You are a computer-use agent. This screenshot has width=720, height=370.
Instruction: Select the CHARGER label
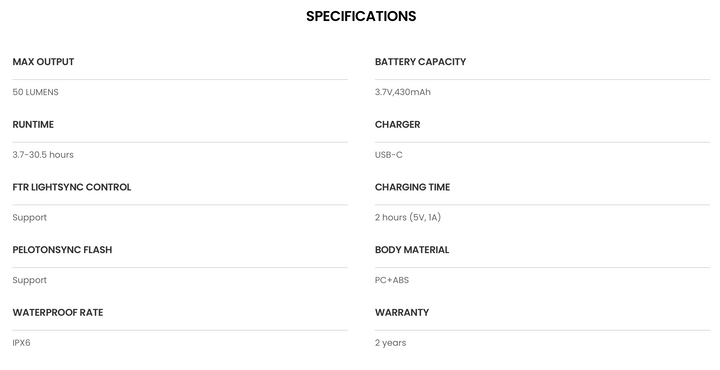pyautogui.click(x=397, y=125)
